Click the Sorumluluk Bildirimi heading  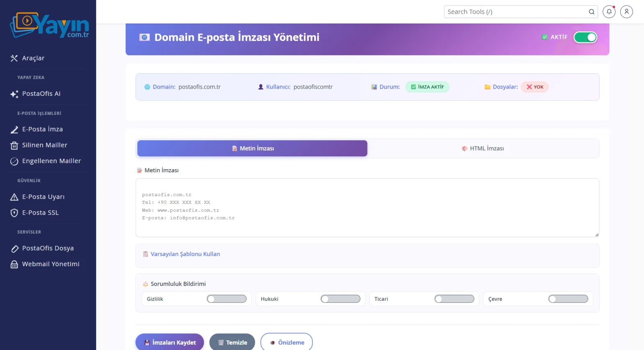[x=178, y=284]
